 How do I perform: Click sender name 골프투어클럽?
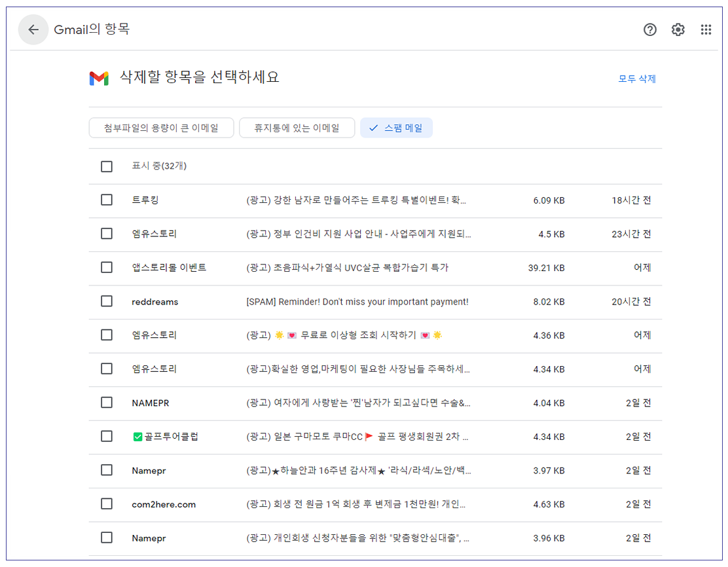click(x=171, y=437)
